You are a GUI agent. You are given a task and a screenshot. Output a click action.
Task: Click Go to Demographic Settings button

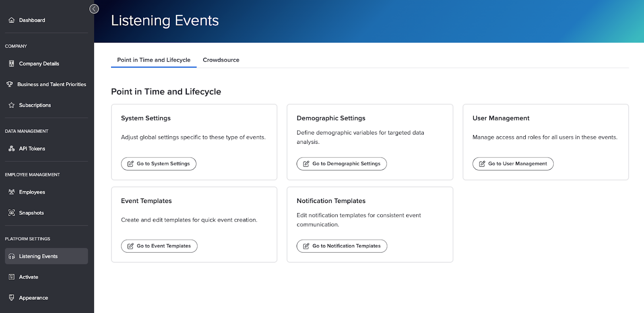(342, 164)
